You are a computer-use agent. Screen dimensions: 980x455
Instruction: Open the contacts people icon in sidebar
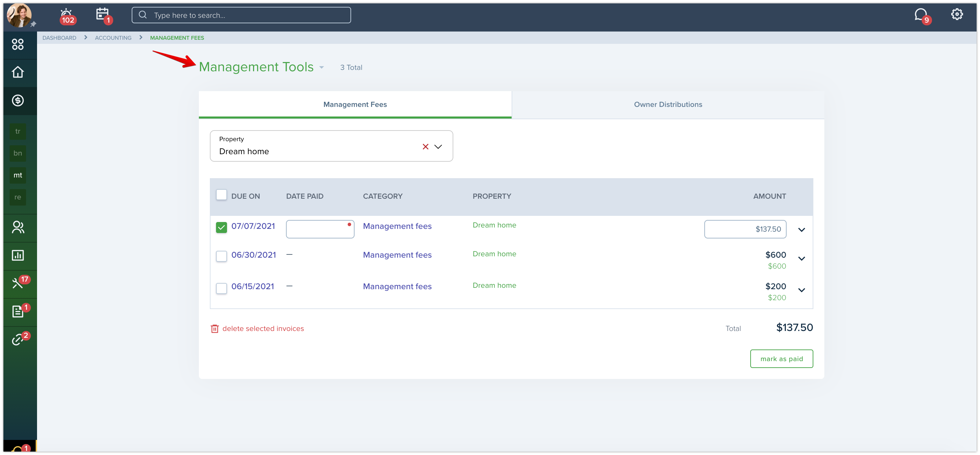coord(18,227)
